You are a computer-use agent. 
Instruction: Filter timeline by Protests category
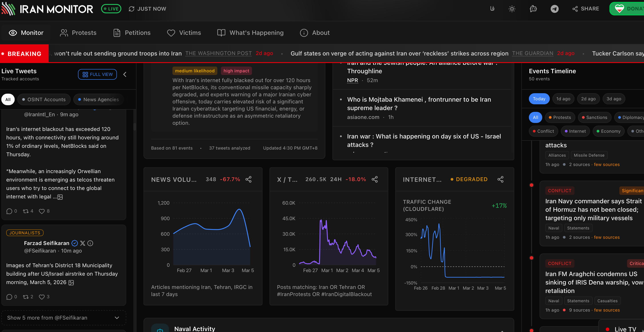coord(560,118)
